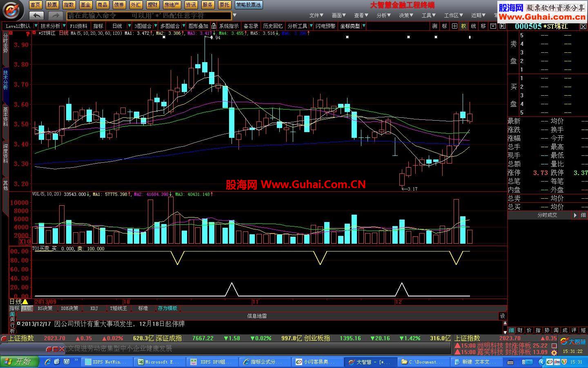Open the 坐标类型 dropdown arrow

click(x=363, y=26)
